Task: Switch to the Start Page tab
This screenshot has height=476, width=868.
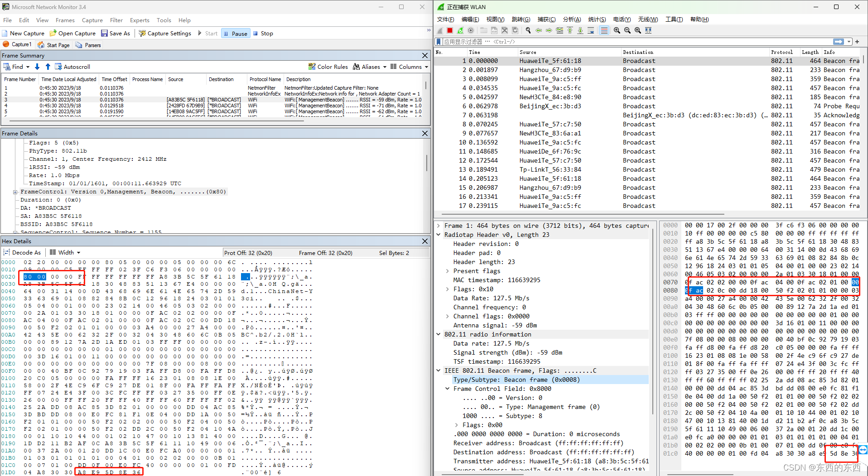Action: (54, 45)
